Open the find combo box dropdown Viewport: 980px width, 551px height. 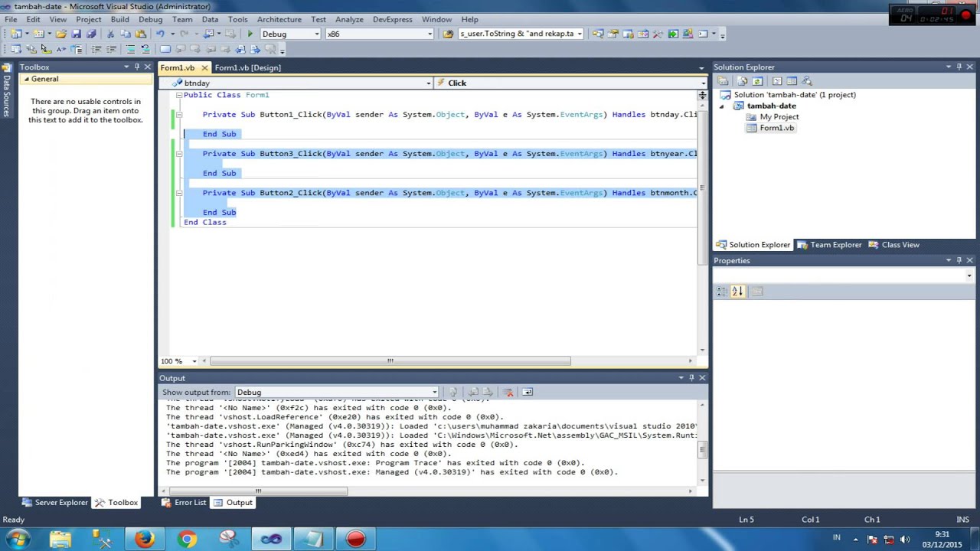pyautogui.click(x=580, y=34)
